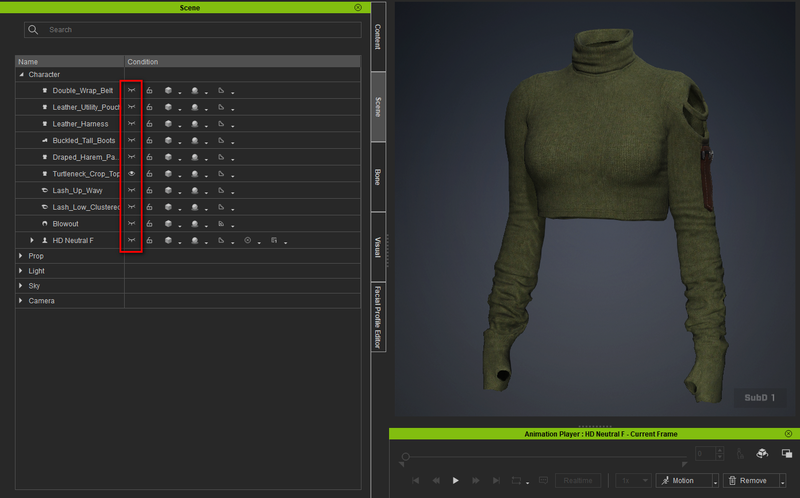
Task: Show the Lash_Up_Wavy eyelashes
Action: pos(132,190)
